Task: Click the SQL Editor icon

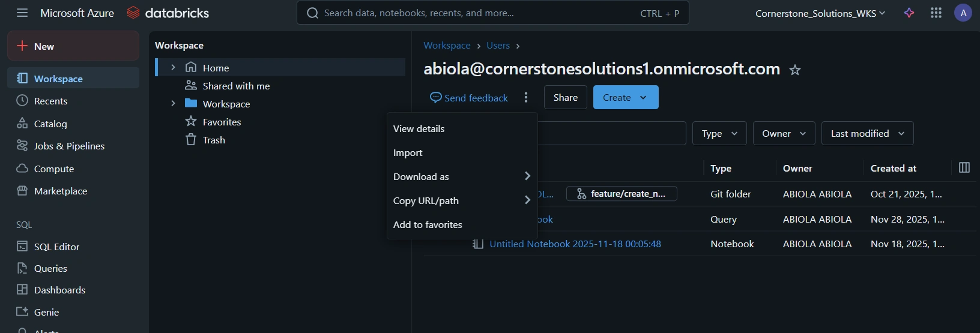Action: pyautogui.click(x=22, y=246)
